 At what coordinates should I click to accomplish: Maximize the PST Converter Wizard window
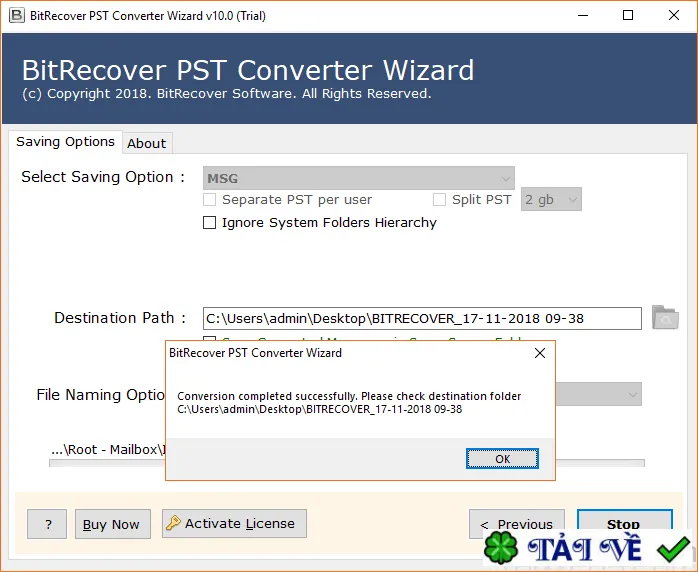(x=628, y=16)
